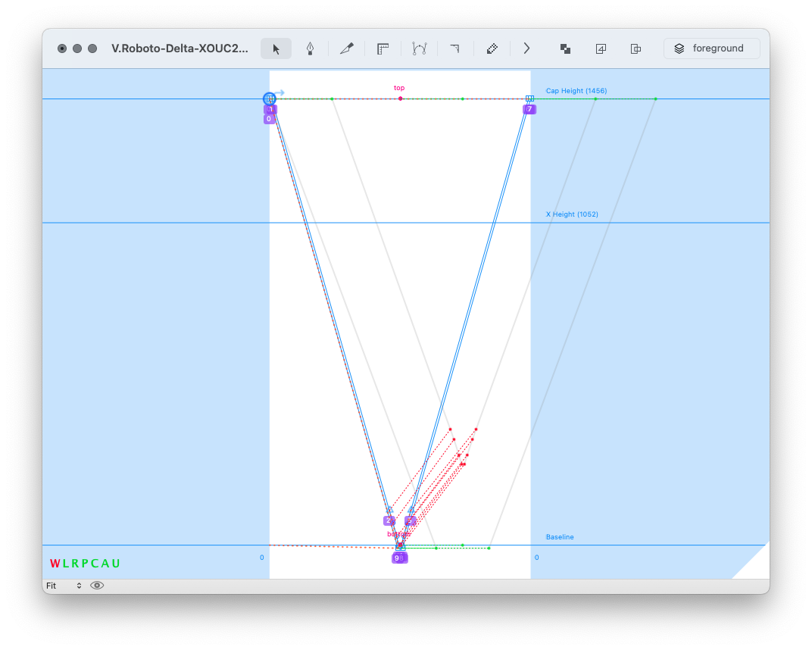Open the foreground layer dropdown
This screenshot has height=650, width=812.
pyautogui.click(x=711, y=48)
